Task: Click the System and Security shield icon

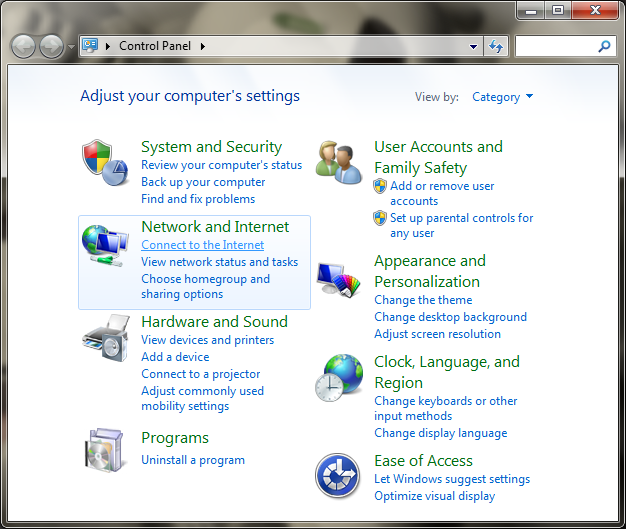Action: click(105, 161)
